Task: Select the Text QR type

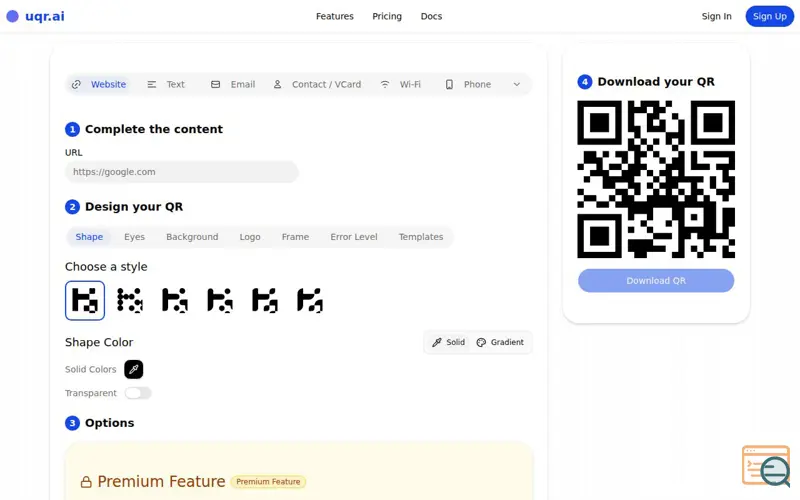Action: [x=166, y=84]
